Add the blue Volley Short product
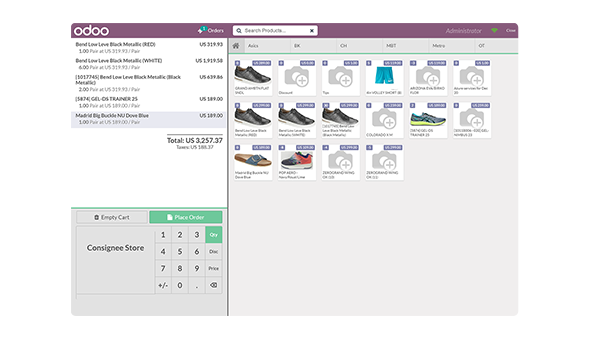 click(384, 77)
